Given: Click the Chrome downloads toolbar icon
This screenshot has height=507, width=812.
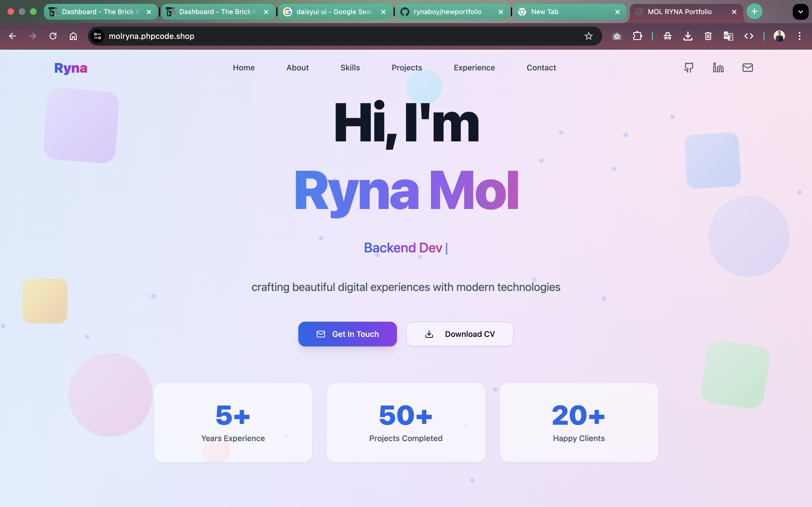Looking at the screenshot, I should pos(688,36).
